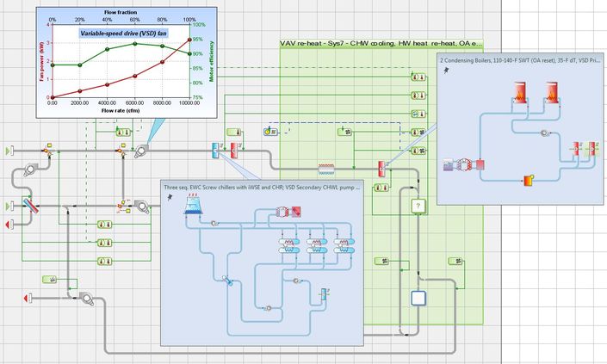Select the blue cooling coil on supply duct
Screen dimensions: 607x364
pyautogui.click(x=215, y=151)
